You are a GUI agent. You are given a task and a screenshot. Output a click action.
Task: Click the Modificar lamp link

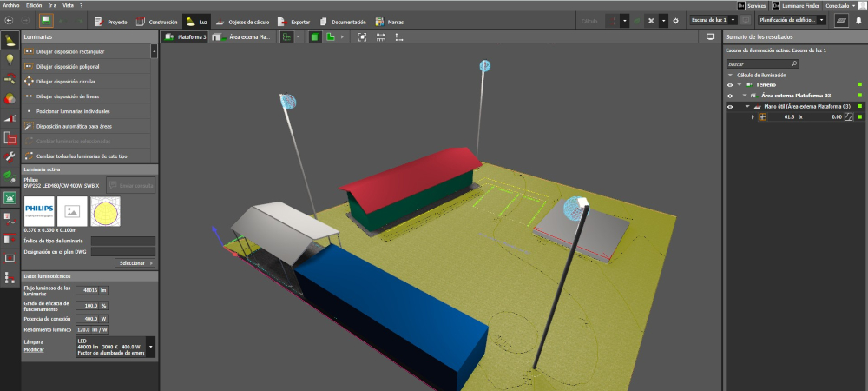[34, 349]
